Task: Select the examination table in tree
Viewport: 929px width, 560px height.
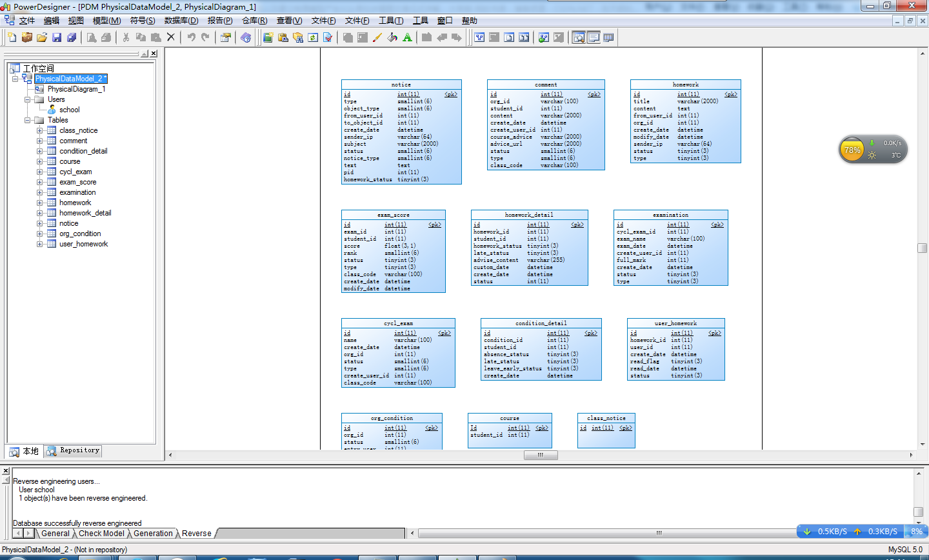Action: point(77,192)
